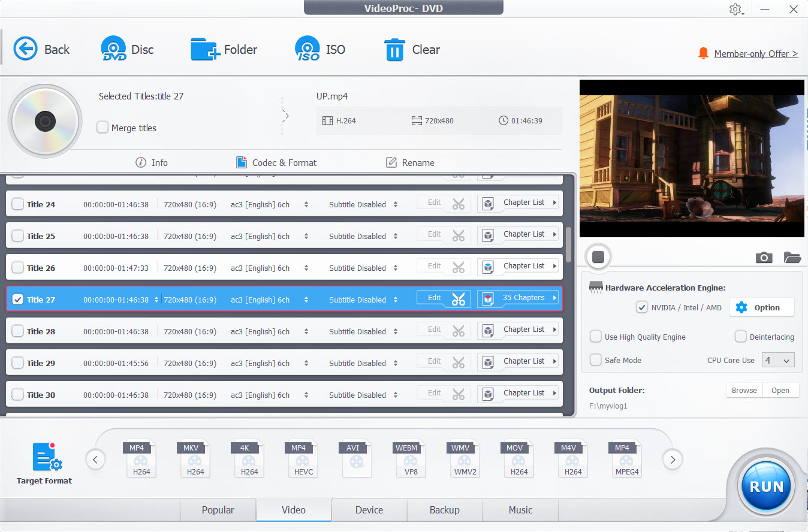This screenshot has width=808, height=532.
Task: Open the Backup tab
Action: (x=444, y=510)
